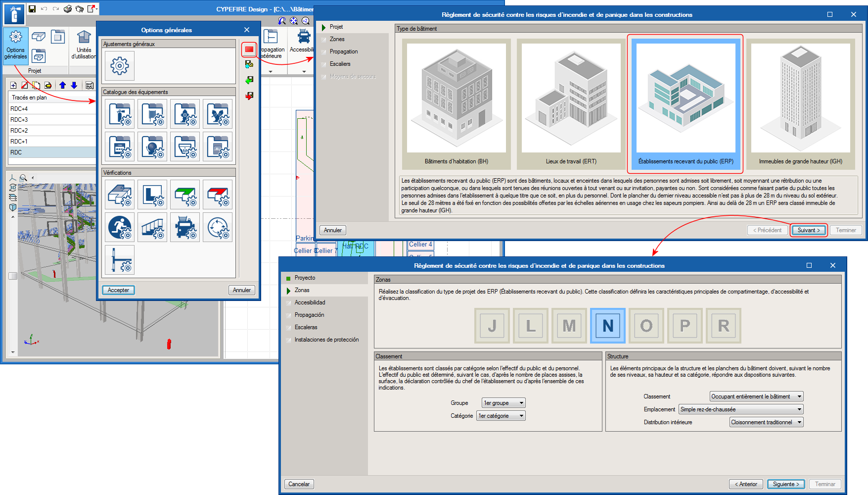Image resolution: width=868 pixels, height=495 pixels.
Task: Click Suivant in the upper wizard
Action: 809,230
